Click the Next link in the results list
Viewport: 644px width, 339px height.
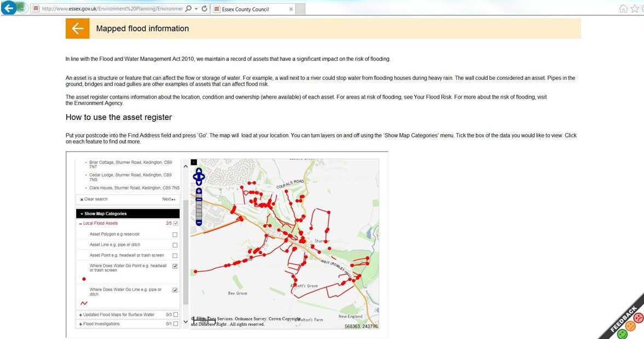click(169, 199)
